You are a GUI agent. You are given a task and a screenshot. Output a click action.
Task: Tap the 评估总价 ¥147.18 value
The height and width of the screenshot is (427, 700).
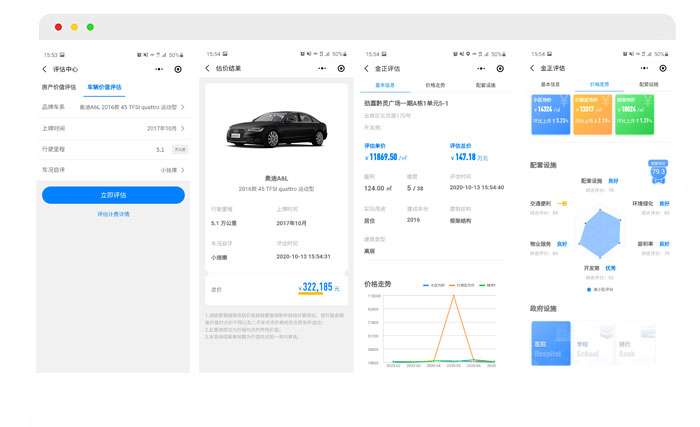pos(469,157)
